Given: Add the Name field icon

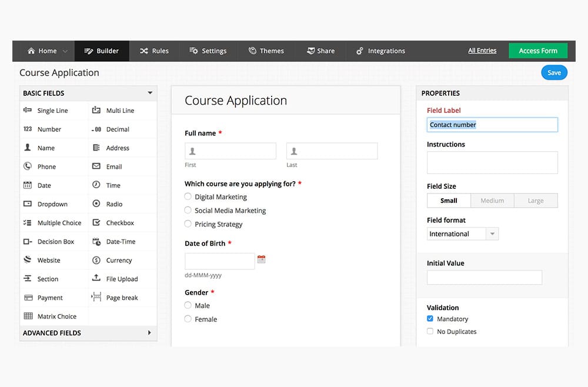Looking at the screenshot, I should [28, 148].
